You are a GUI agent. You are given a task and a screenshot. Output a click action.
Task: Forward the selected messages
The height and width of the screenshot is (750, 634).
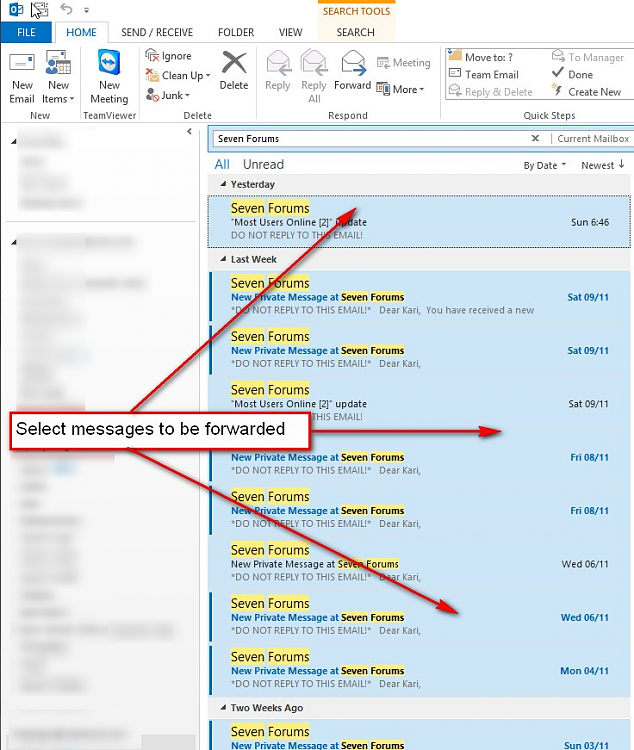(x=353, y=71)
